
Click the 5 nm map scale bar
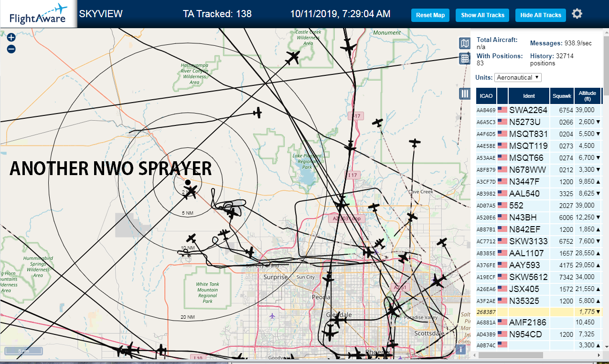pyautogui.click(x=23, y=351)
